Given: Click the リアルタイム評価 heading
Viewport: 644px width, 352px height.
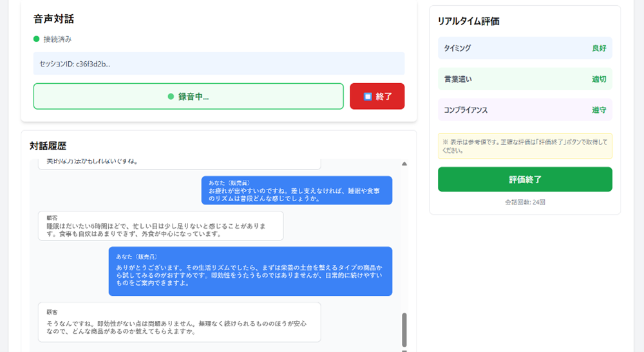Looking at the screenshot, I should pos(469,21).
